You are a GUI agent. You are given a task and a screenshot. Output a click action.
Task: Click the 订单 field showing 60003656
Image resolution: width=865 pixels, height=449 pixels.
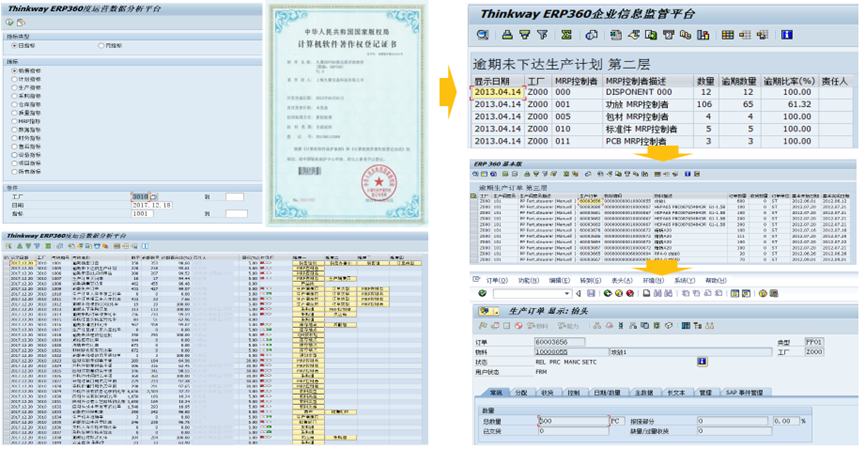click(x=559, y=342)
